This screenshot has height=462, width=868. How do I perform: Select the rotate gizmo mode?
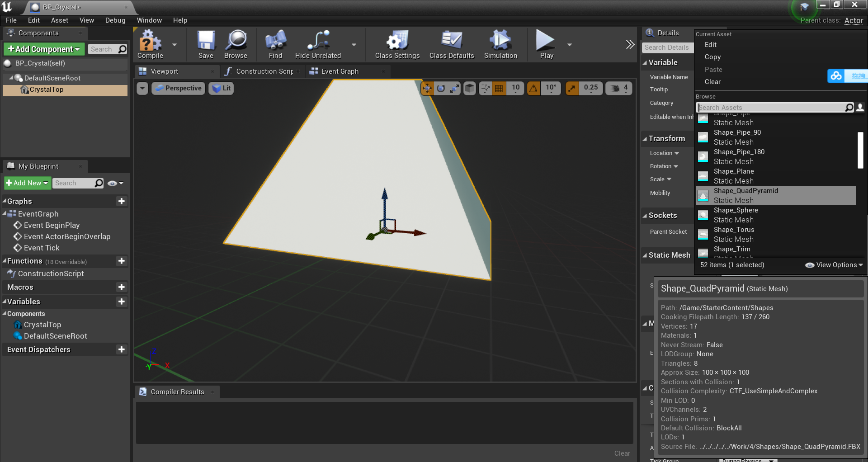441,88
